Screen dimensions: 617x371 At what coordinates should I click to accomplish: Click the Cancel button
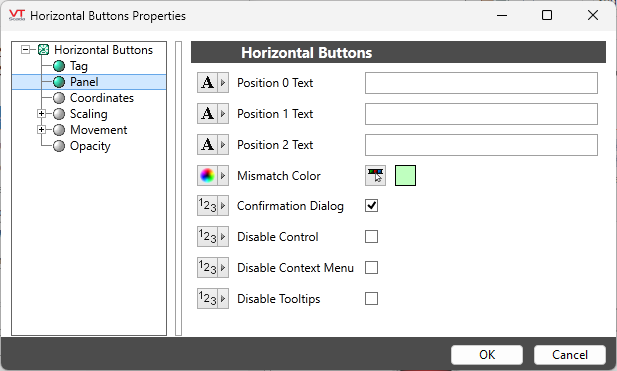pos(570,355)
